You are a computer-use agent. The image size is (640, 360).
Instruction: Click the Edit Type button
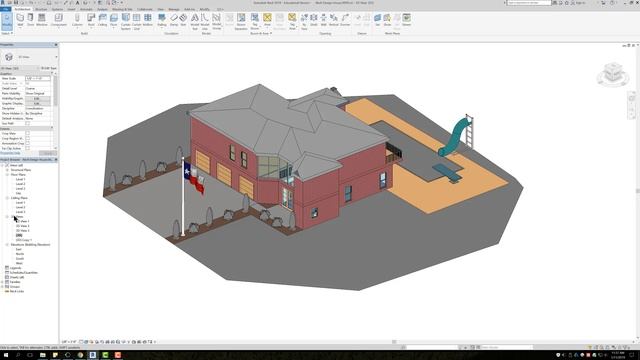(49, 68)
